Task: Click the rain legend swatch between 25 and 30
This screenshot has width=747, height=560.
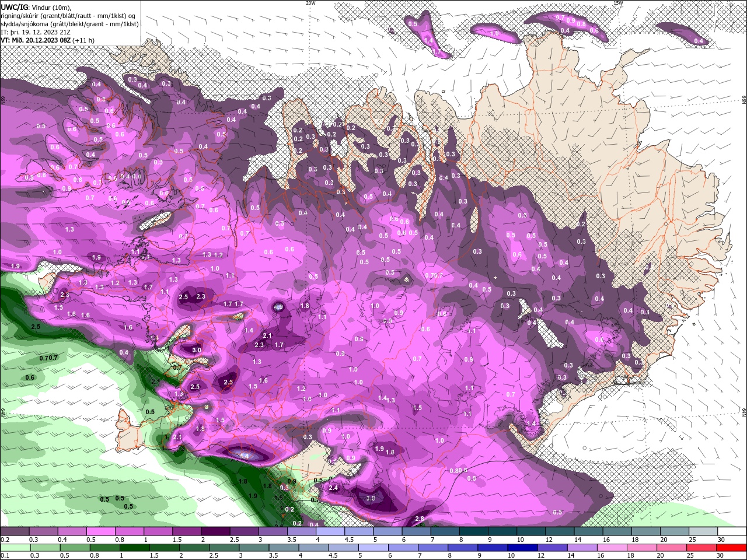Action: tap(701, 548)
